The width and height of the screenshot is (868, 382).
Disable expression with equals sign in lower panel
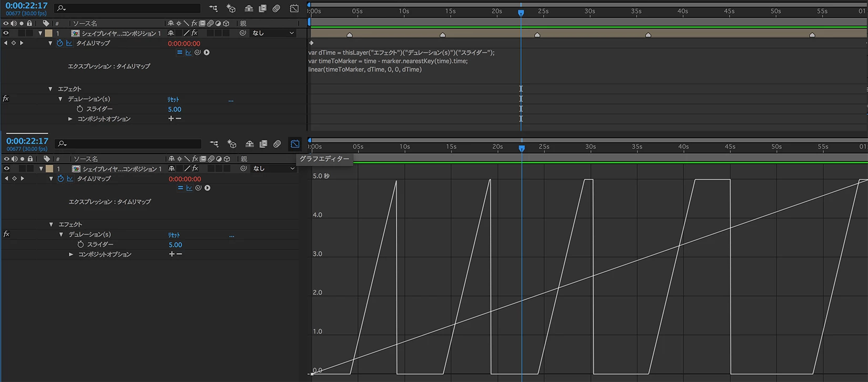tap(180, 188)
